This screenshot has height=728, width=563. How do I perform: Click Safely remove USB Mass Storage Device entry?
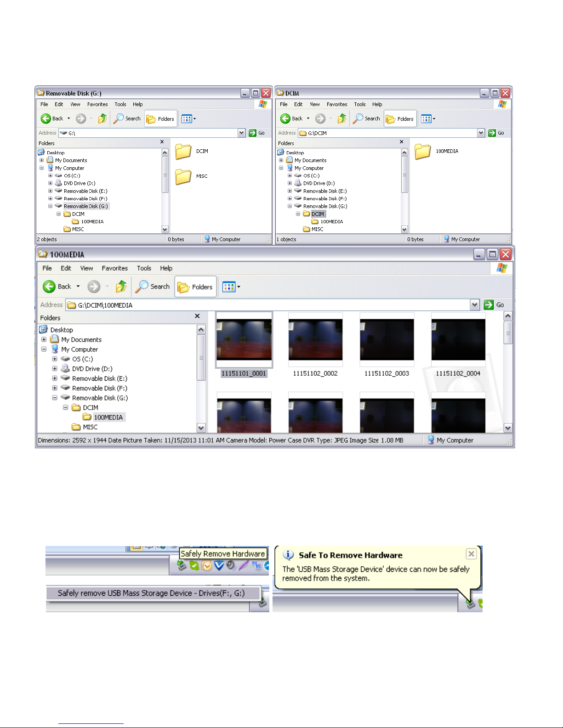point(153,593)
